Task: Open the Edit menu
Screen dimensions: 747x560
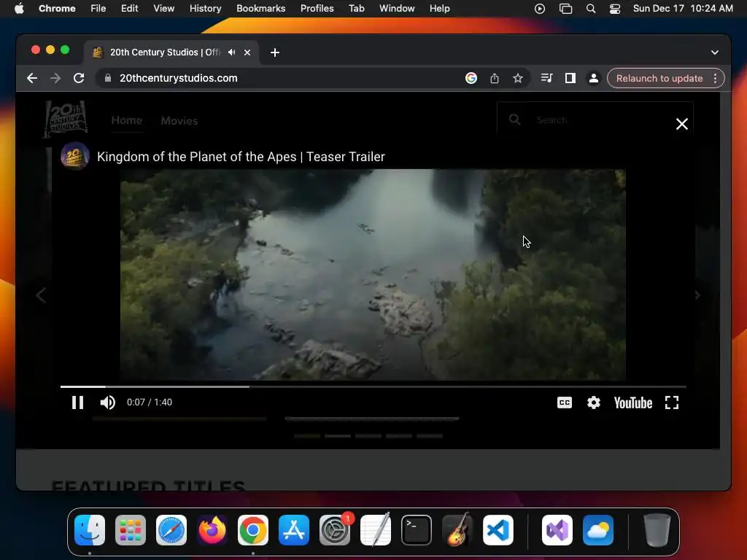Action: point(130,9)
